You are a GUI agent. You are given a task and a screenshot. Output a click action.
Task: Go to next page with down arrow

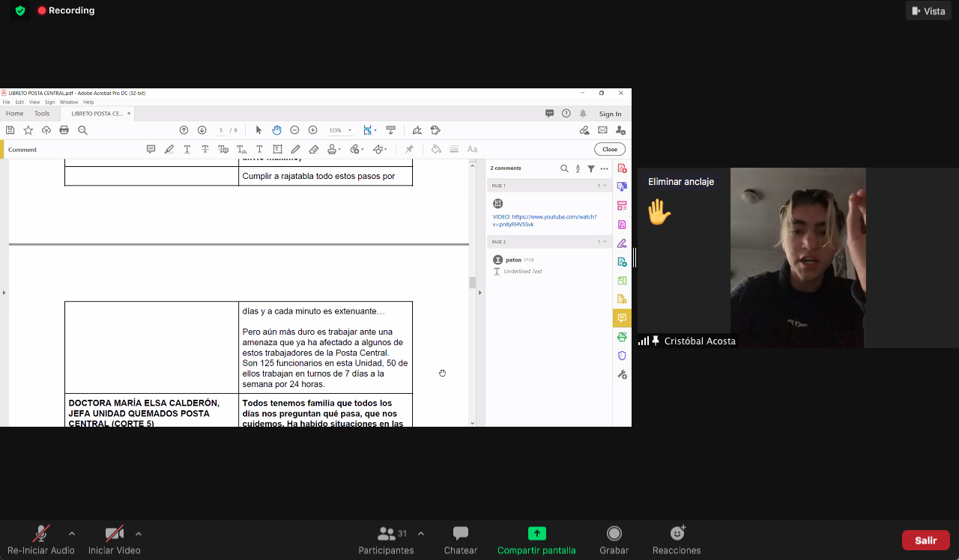pyautogui.click(x=202, y=130)
